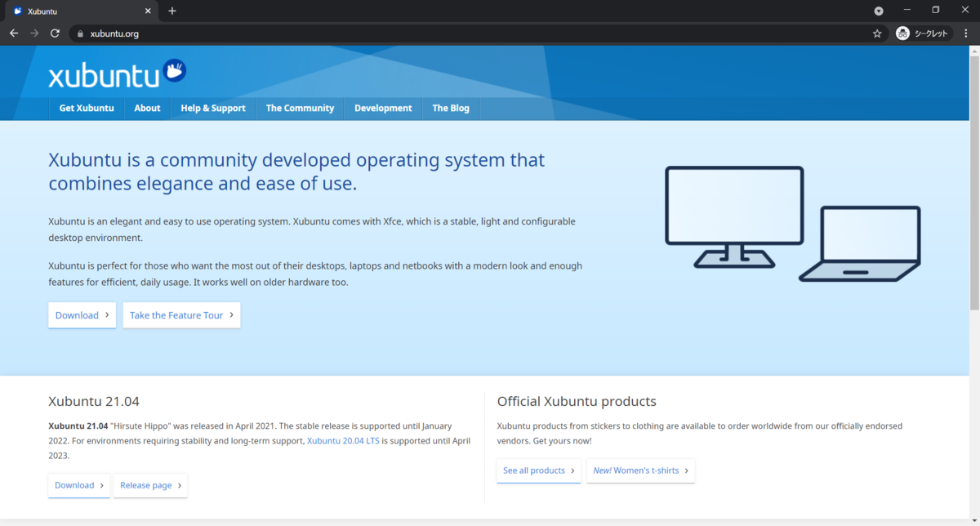Screen dimensions: 980x526
Task: Open the Get Xubuntu menu
Action: click(87, 108)
